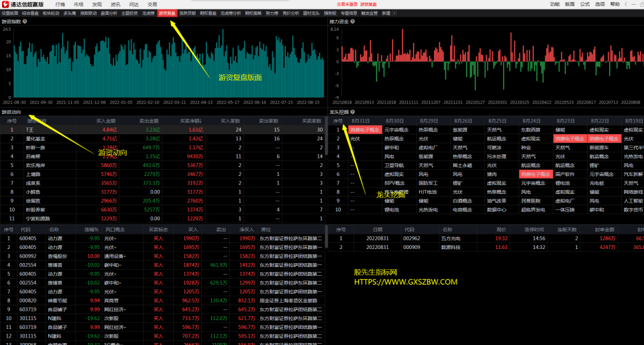
Task: Click the back arrow next to 帮助
Action: tap(625, 4)
